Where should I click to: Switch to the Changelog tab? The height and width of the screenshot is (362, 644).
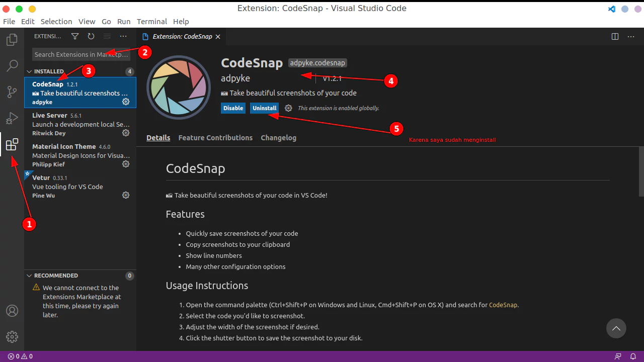point(278,138)
